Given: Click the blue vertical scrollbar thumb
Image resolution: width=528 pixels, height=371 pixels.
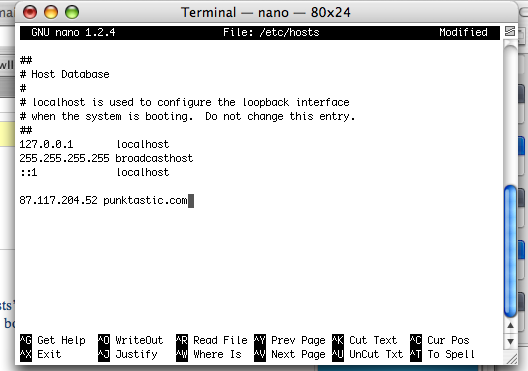Looking at the screenshot, I should pos(510,251).
